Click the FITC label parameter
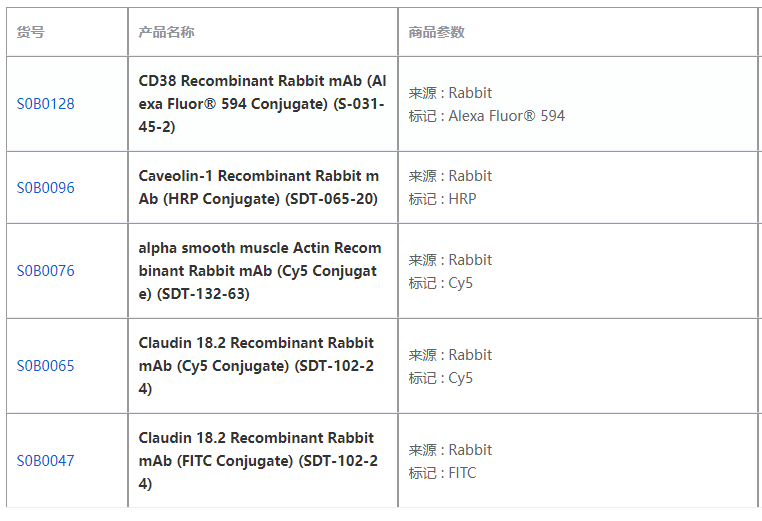 (x=462, y=473)
